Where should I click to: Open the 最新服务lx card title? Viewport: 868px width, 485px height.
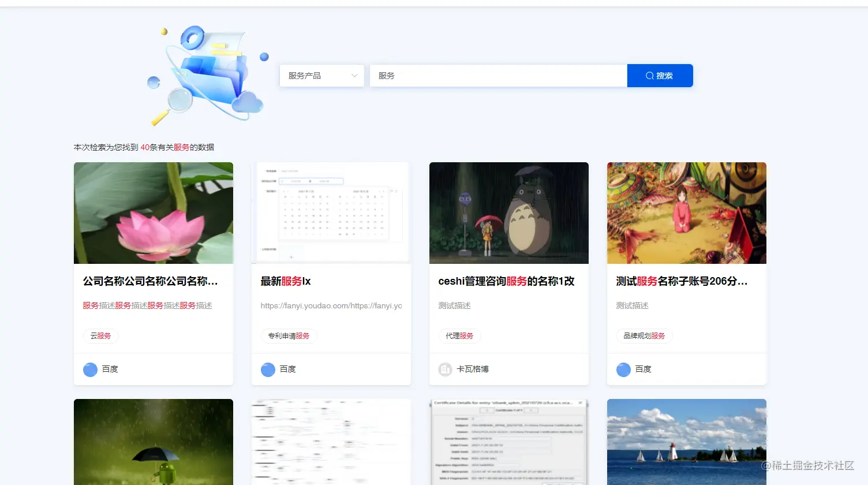[x=286, y=281]
